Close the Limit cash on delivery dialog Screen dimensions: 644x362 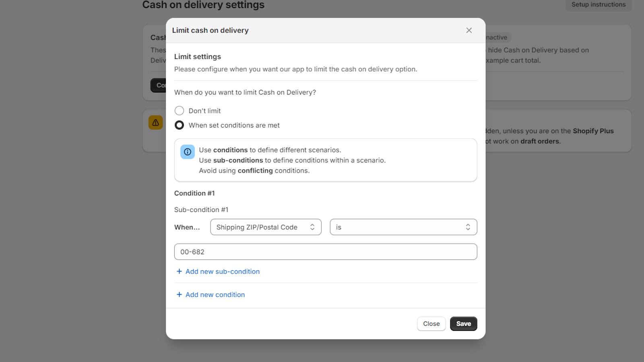(x=469, y=31)
